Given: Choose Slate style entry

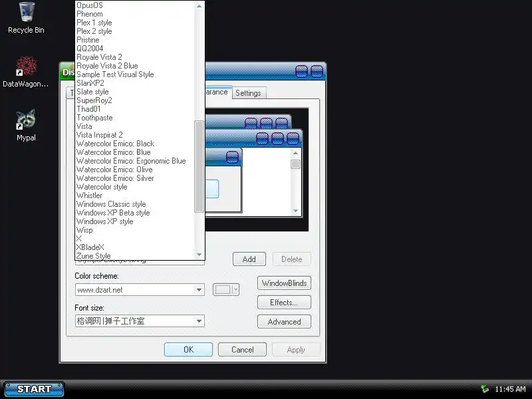Looking at the screenshot, I should click(x=135, y=92).
